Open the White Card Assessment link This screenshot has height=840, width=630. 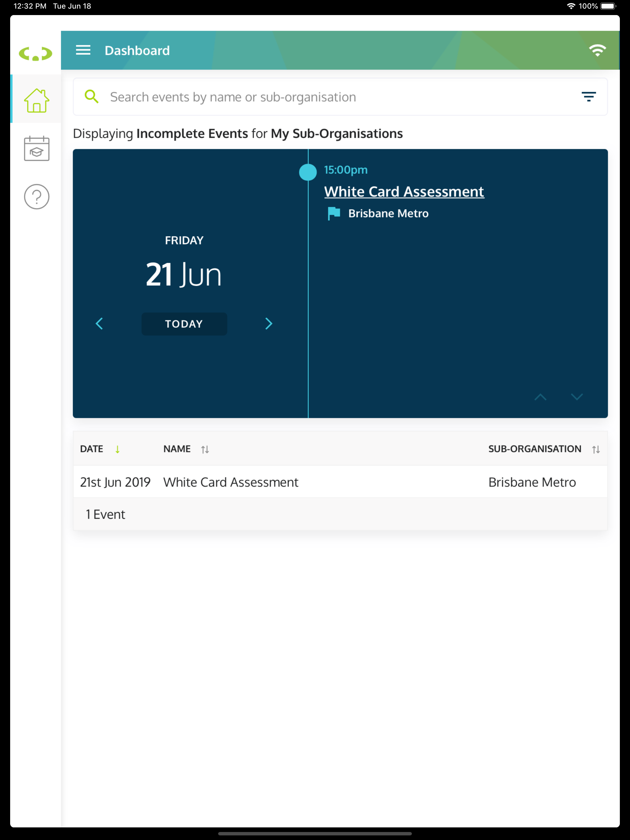point(404,191)
